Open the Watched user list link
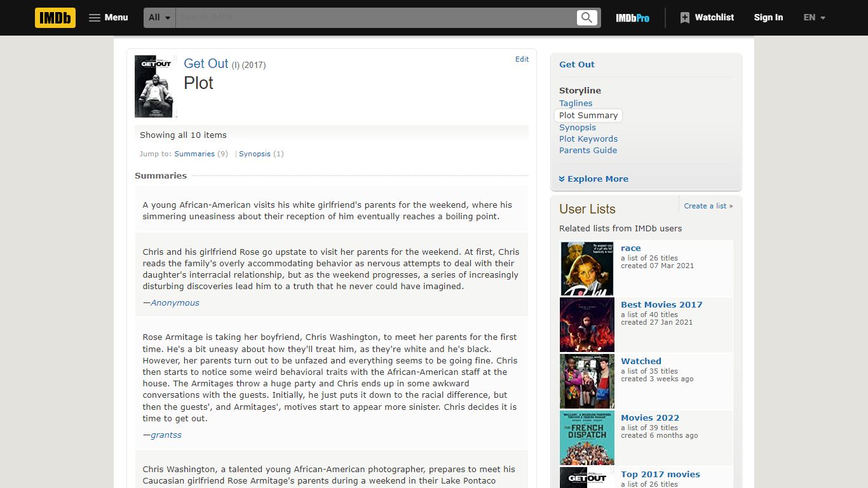Viewport: 868px width, 488px height. [x=641, y=362]
